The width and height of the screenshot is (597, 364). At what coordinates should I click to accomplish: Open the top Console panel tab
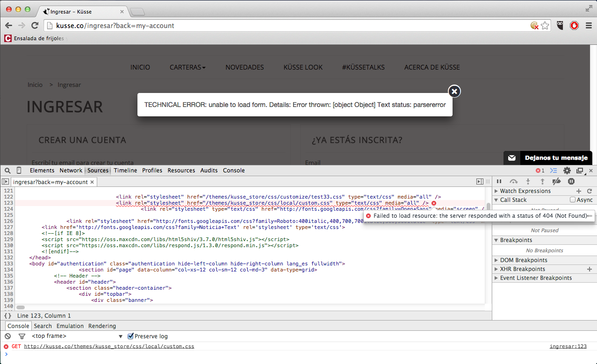pyautogui.click(x=234, y=171)
